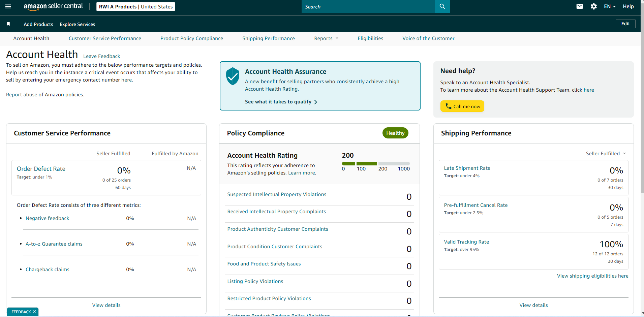
Task: Open the messages envelope icon
Action: [580, 6]
